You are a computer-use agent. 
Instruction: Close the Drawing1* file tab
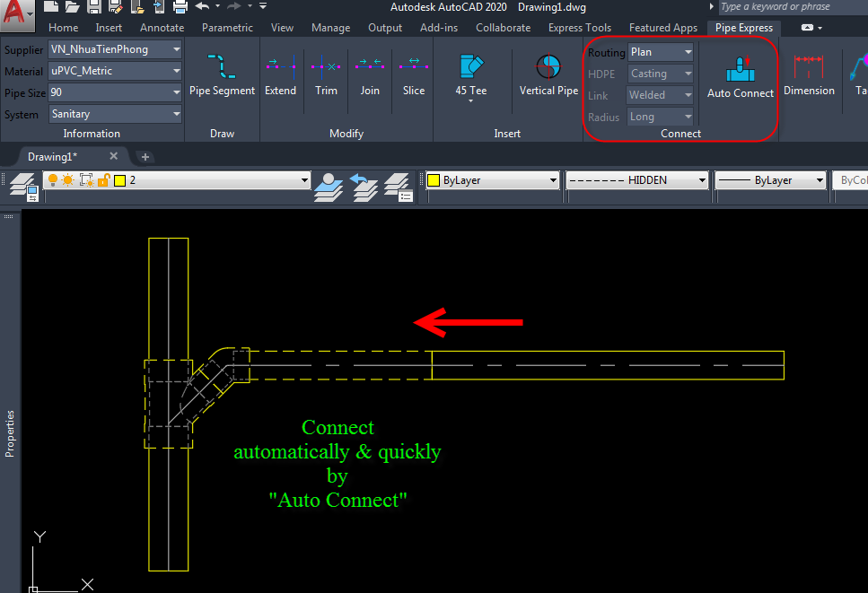click(113, 156)
